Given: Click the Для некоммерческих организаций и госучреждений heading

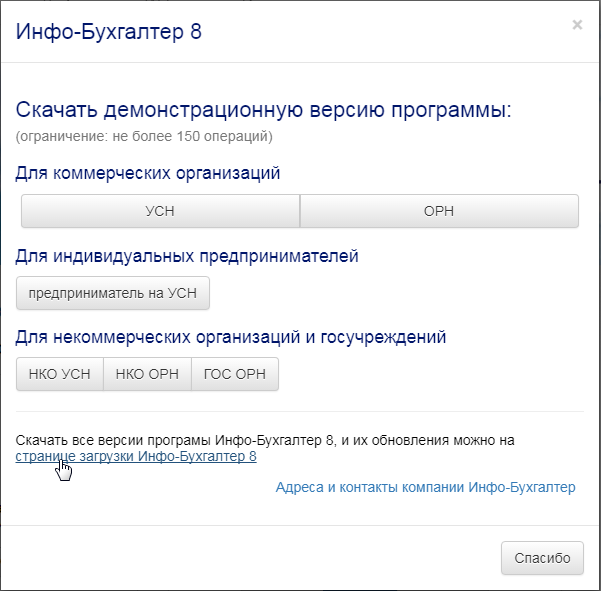Looking at the screenshot, I should [231, 338].
